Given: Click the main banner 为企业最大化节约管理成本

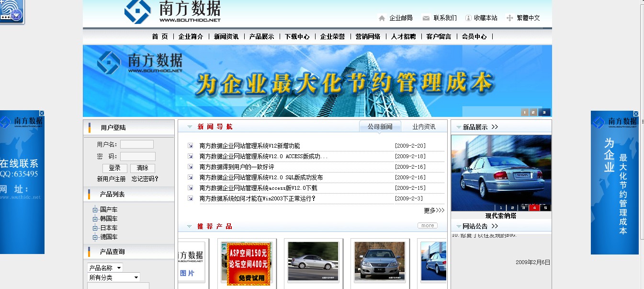Looking at the screenshot, I should pyautogui.click(x=317, y=81).
